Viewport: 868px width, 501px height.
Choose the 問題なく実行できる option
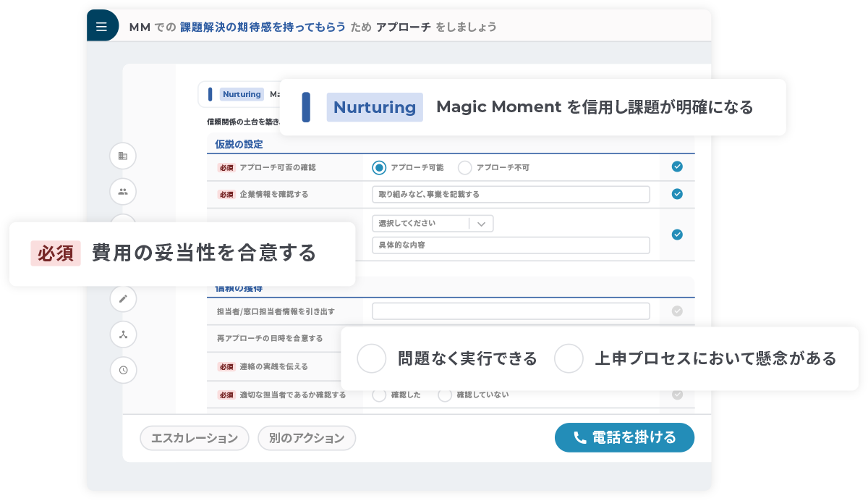click(372, 358)
